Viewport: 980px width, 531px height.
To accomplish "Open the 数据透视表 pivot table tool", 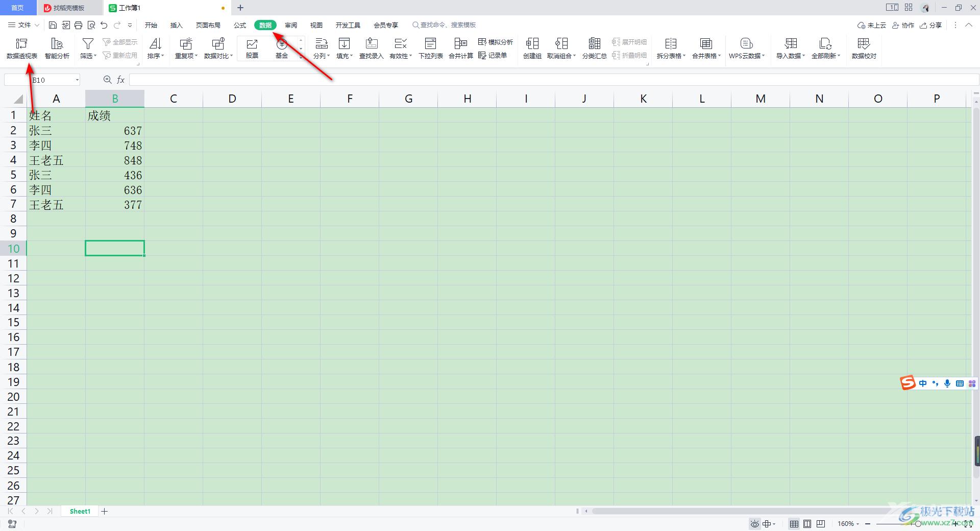I will tap(22, 49).
